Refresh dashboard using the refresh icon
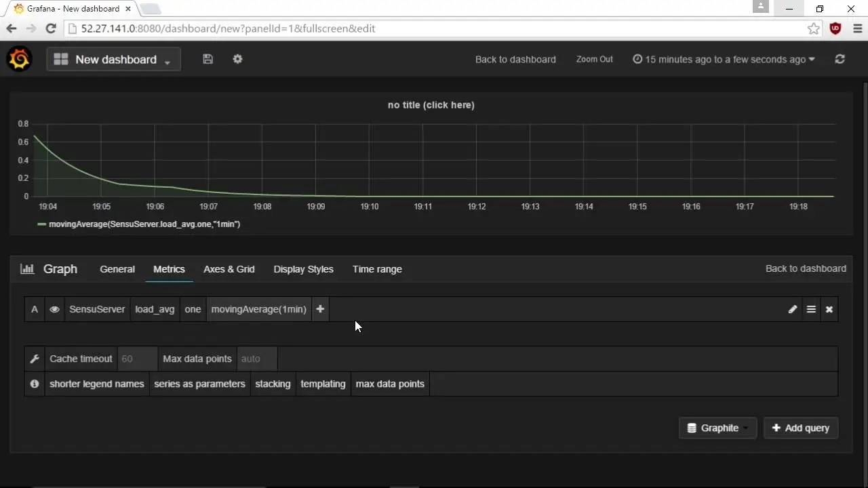 click(x=840, y=59)
